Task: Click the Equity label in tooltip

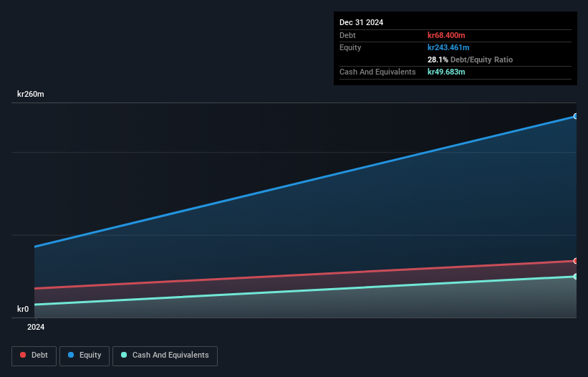Action: 350,47
